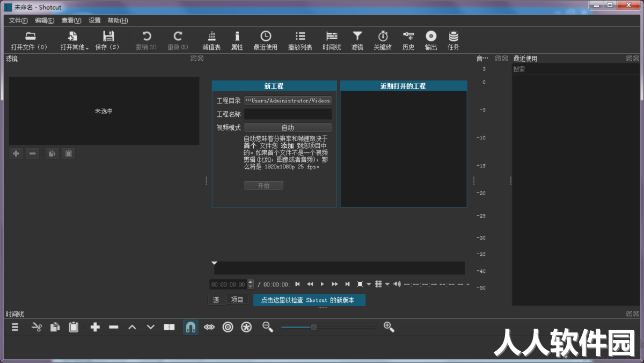Click the 开始 (Start) button
The height and width of the screenshot is (363, 644).
[x=264, y=186]
